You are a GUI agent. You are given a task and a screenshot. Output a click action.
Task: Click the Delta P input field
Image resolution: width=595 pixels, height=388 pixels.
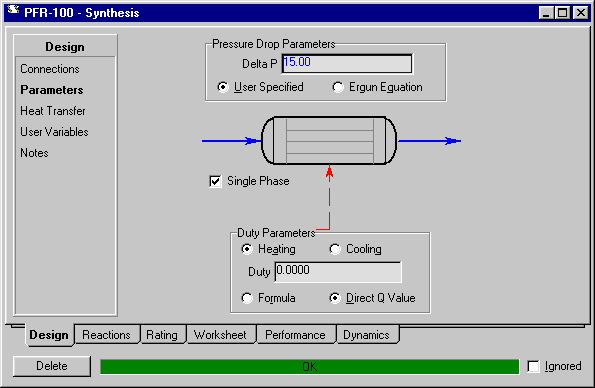click(x=347, y=63)
